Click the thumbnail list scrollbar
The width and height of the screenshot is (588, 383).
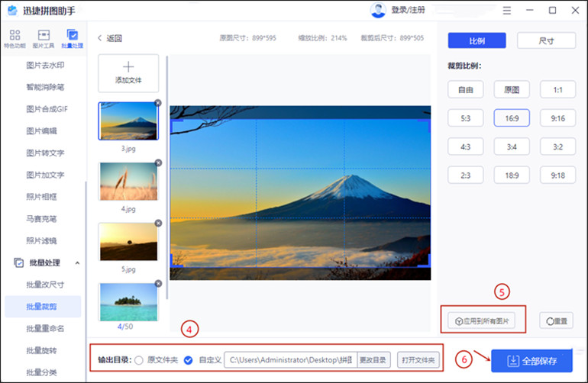click(166, 178)
